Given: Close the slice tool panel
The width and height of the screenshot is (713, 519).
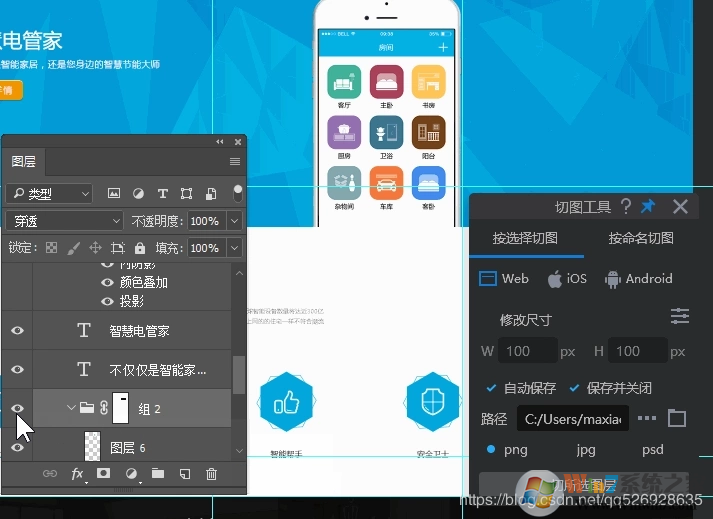Looking at the screenshot, I should [680, 207].
